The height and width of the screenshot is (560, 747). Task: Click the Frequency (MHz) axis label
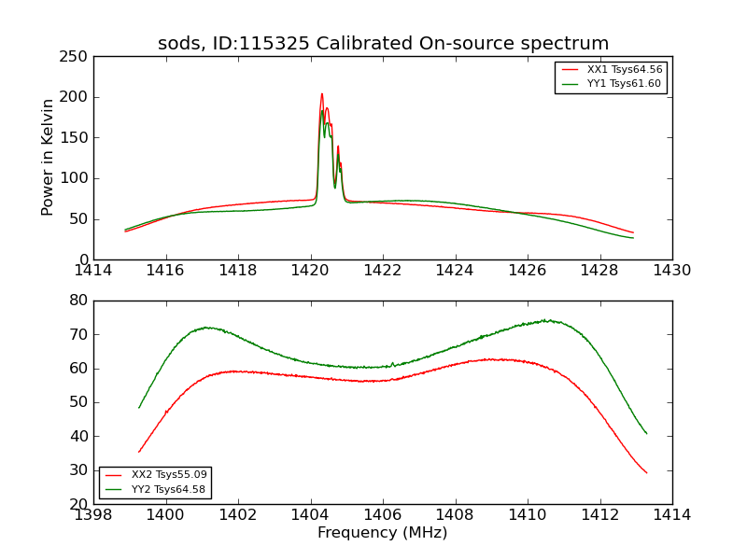coord(383,532)
